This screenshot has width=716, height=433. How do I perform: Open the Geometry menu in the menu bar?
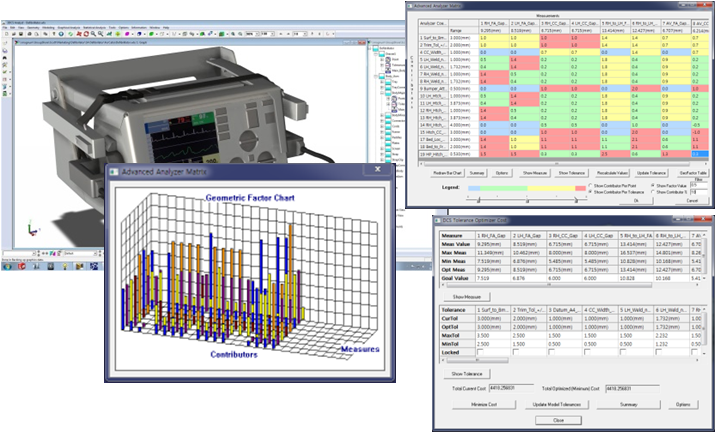tap(33, 27)
